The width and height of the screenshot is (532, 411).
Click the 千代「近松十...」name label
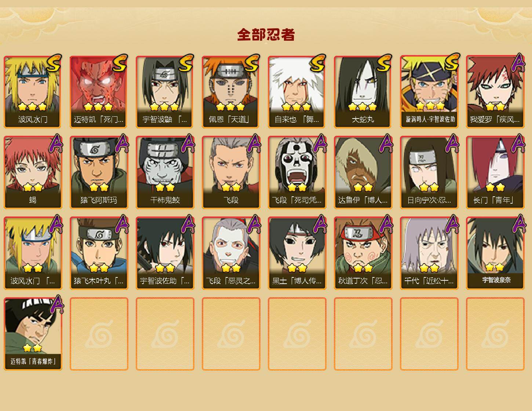pyautogui.click(x=429, y=281)
